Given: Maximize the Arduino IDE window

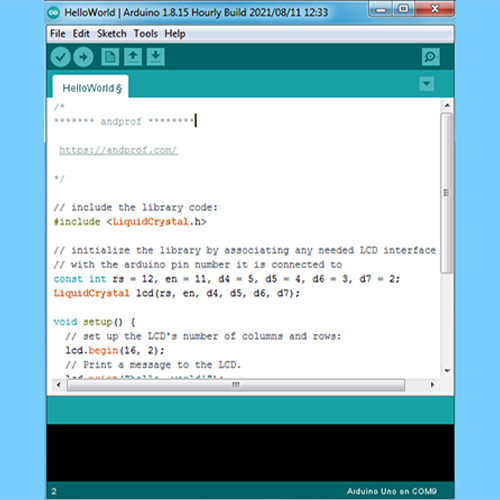Looking at the screenshot, I should (403, 9).
